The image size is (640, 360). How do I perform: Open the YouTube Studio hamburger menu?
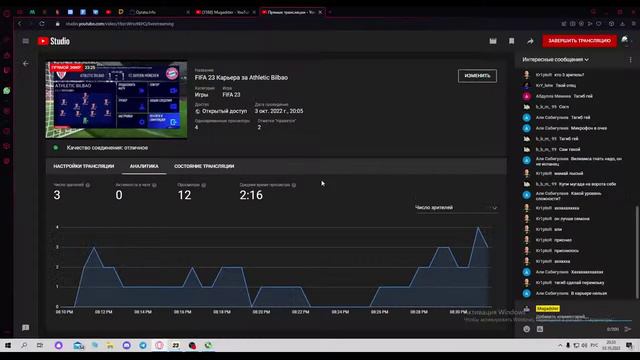[26, 41]
